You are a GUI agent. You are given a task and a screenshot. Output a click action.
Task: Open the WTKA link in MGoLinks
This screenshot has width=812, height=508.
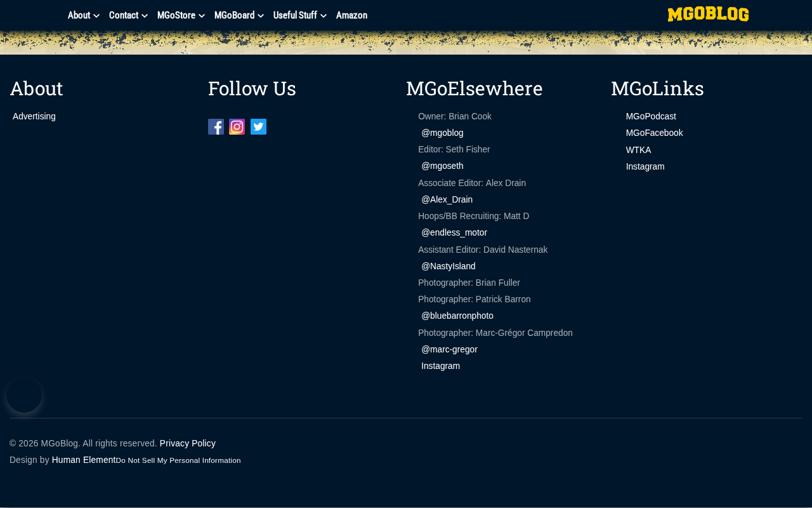pyautogui.click(x=638, y=150)
